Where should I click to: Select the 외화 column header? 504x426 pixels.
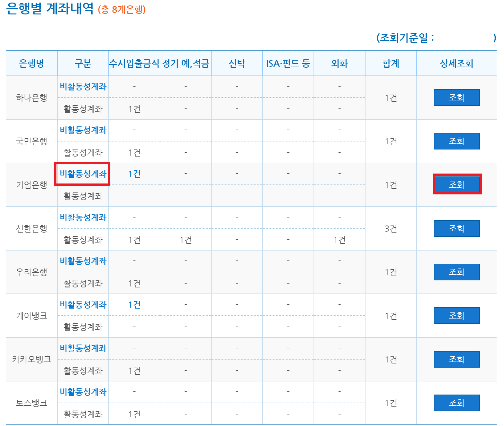click(x=340, y=64)
